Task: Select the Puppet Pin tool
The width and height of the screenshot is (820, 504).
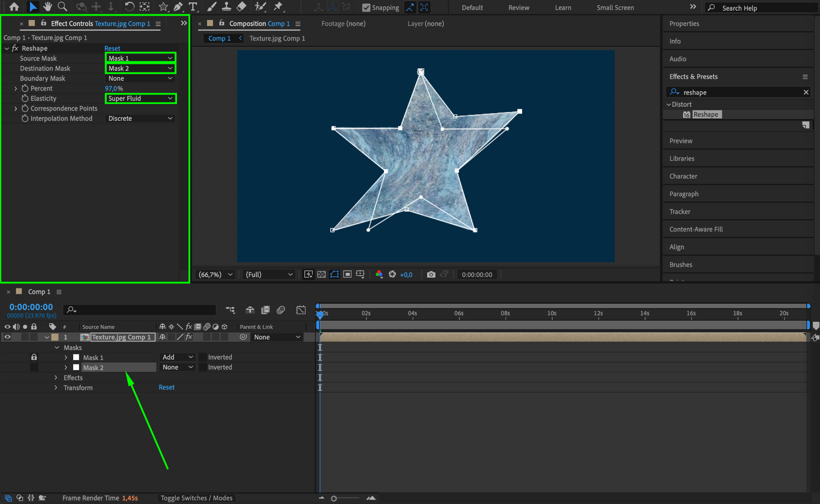Action: (278, 6)
